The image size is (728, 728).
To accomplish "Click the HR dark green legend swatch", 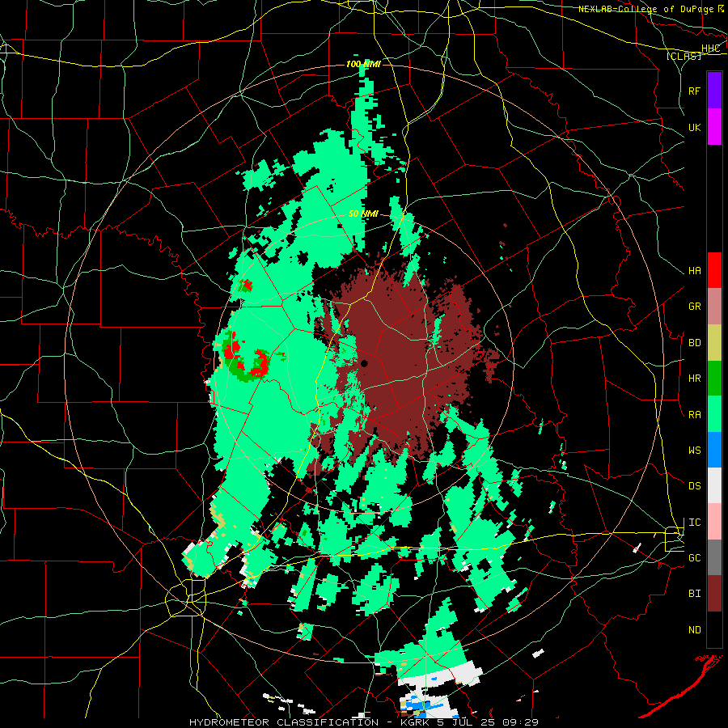I will point(714,378).
